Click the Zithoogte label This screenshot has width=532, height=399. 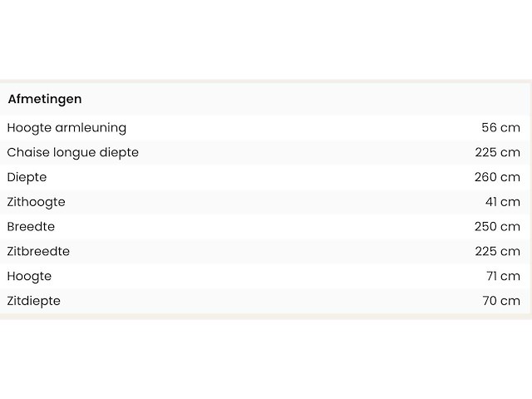click(36, 202)
